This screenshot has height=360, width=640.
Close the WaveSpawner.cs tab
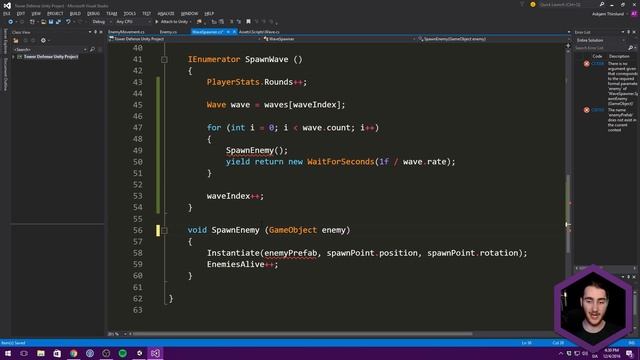(x=234, y=32)
